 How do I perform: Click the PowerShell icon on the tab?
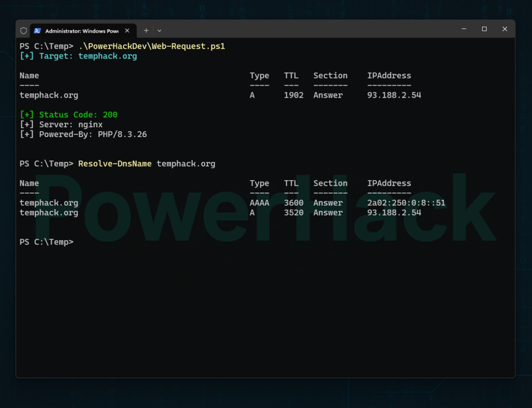coord(37,31)
